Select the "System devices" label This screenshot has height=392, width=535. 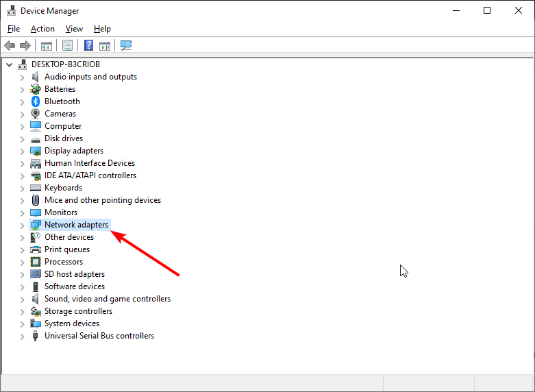pos(72,323)
